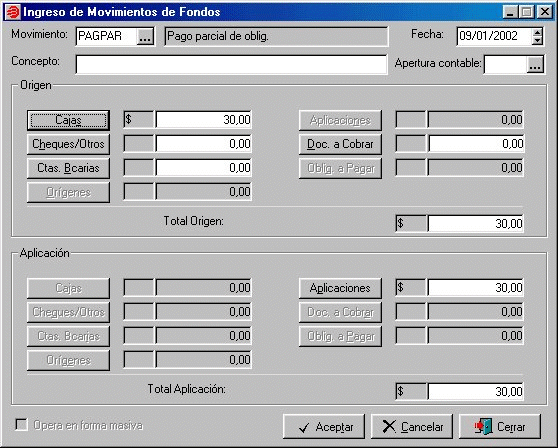558x448 pixels.
Task: Click the Fecha date field
Action: tap(494, 36)
